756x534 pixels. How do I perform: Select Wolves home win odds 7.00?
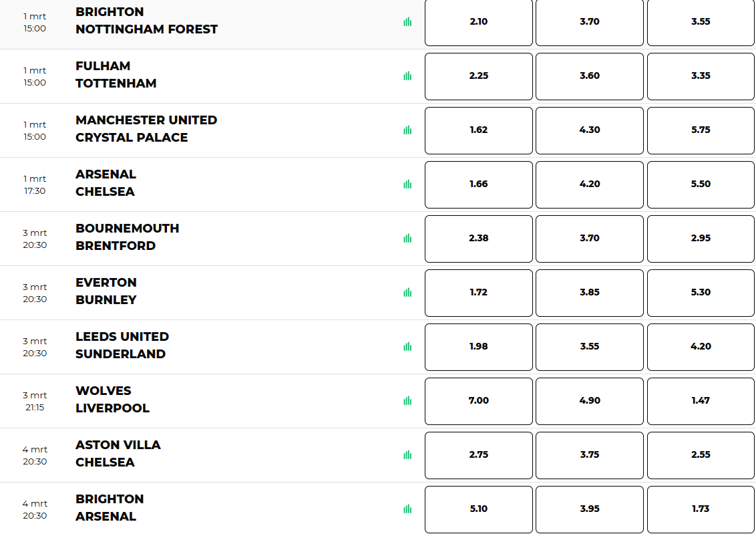(478, 401)
